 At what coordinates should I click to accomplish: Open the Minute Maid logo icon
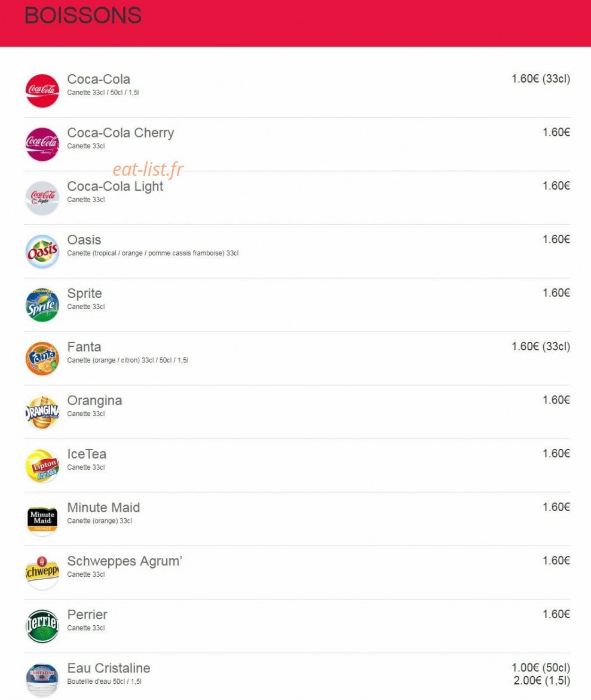coord(42,519)
